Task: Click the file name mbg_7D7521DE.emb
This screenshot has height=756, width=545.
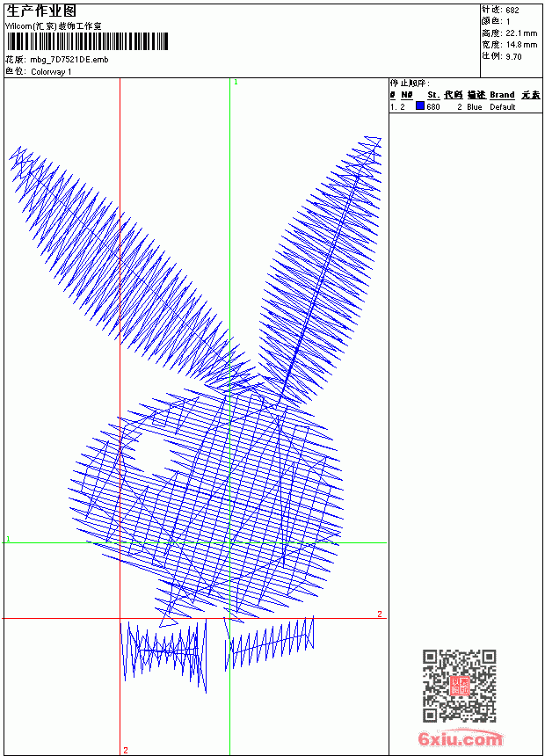Action: coord(69,60)
